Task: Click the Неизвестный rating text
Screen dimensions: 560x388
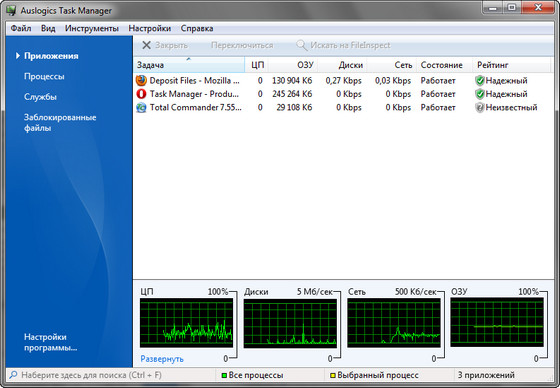Action: tap(511, 108)
